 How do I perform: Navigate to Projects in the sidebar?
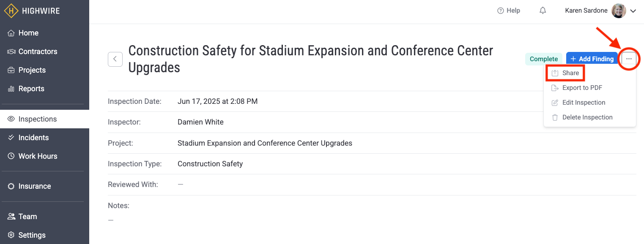click(32, 70)
